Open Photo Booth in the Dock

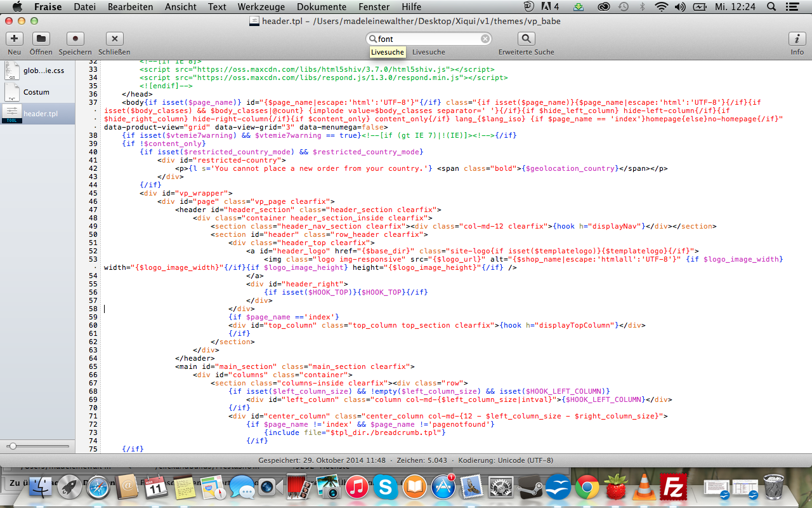(x=298, y=487)
